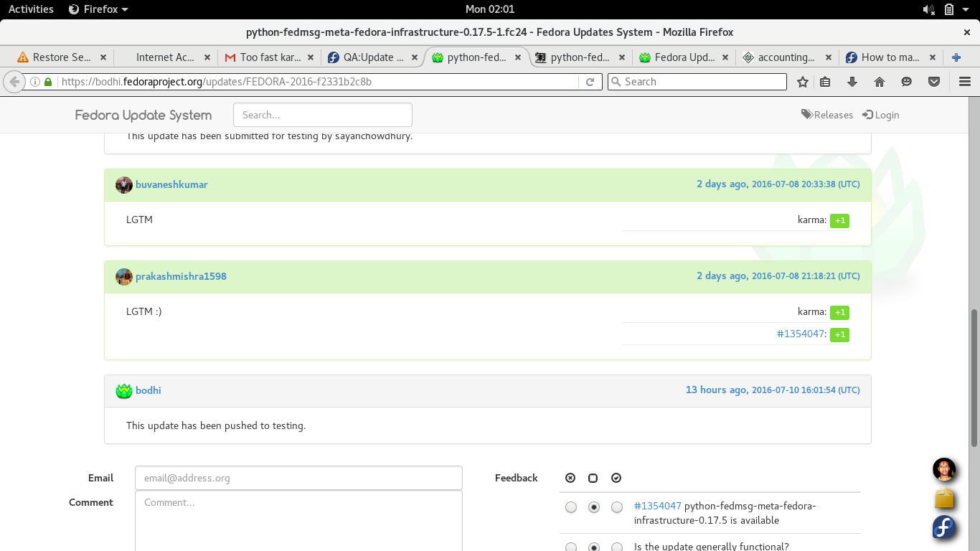The image size is (980, 551).
Task: Open the clipboard icon in the top bar
Action: coord(949,9)
